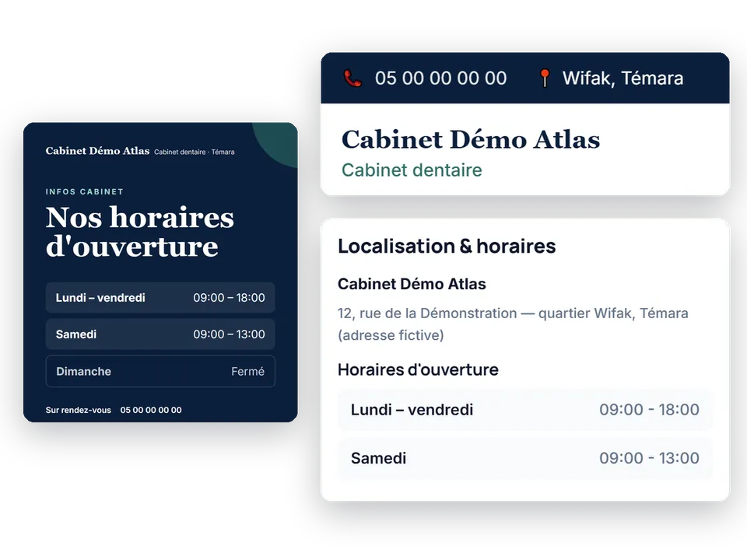Viewport: 747px width, 560px height.
Task: Click the '09:00 – 18:00' hours in the dark card
Action: 229,298
